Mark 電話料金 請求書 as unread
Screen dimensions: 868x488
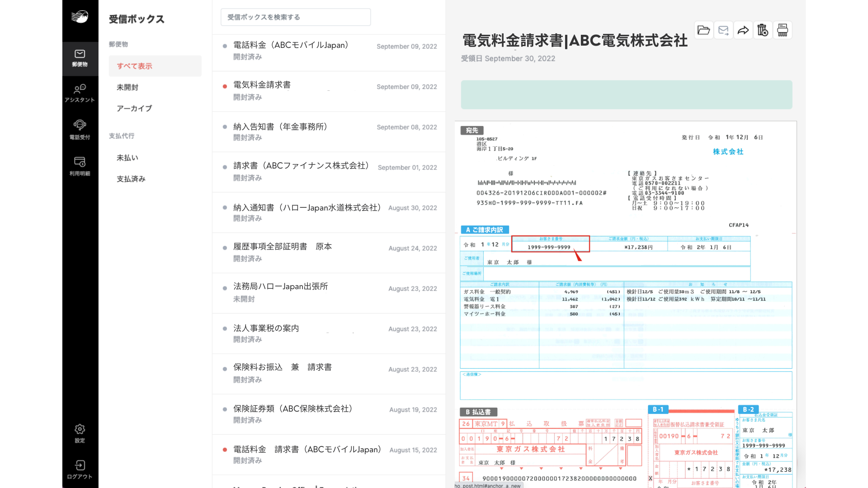[x=225, y=450]
